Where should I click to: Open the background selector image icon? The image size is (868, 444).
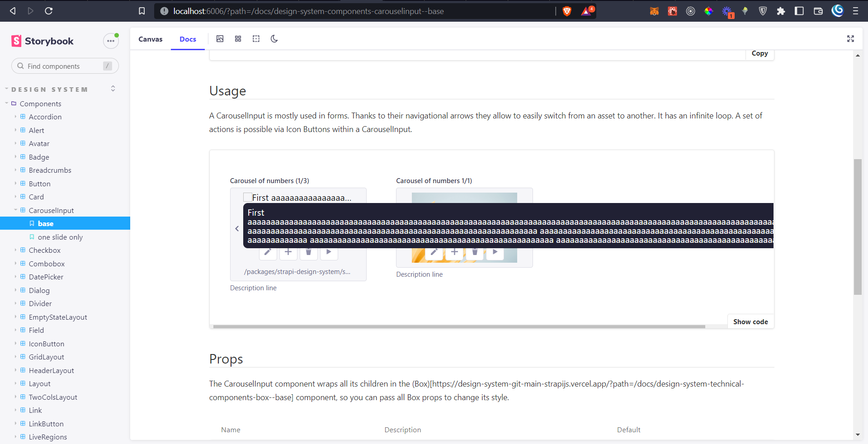(x=220, y=39)
